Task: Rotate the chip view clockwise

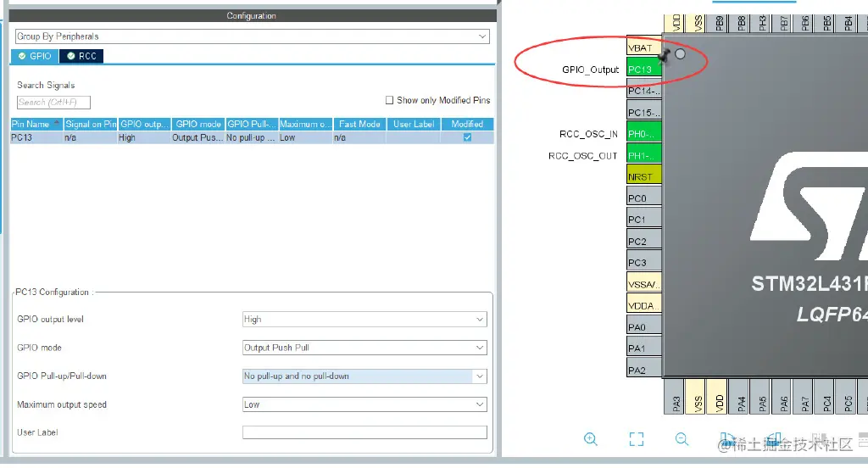Action: 727,439
